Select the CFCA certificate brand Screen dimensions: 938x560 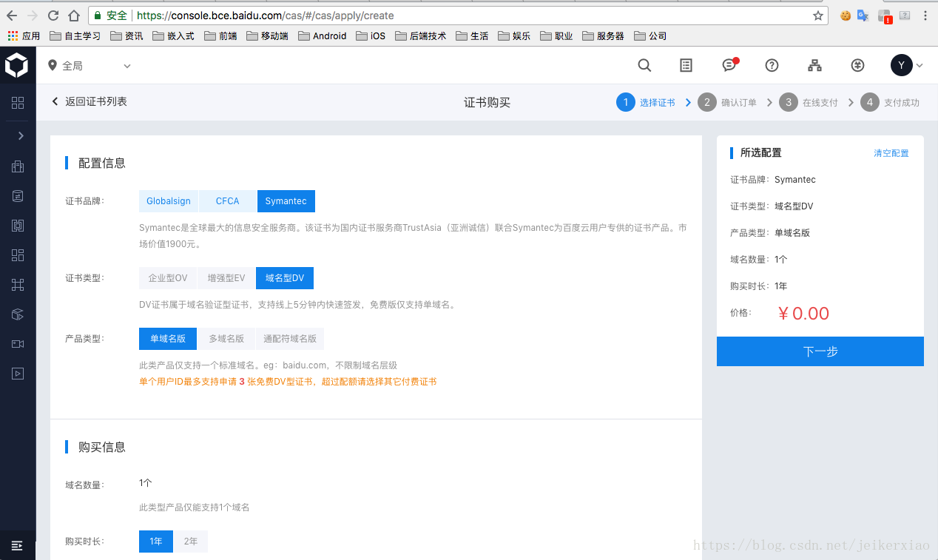click(228, 201)
